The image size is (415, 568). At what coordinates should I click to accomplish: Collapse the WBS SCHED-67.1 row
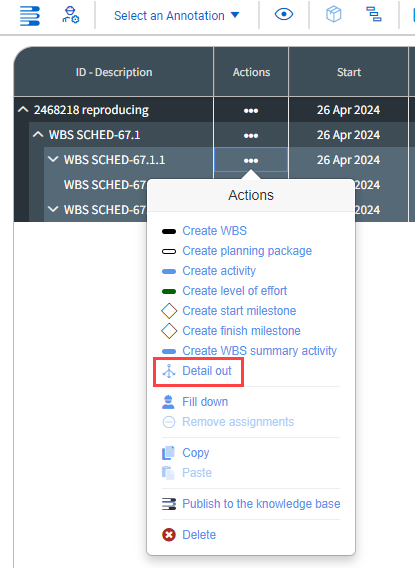pos(38,135)
